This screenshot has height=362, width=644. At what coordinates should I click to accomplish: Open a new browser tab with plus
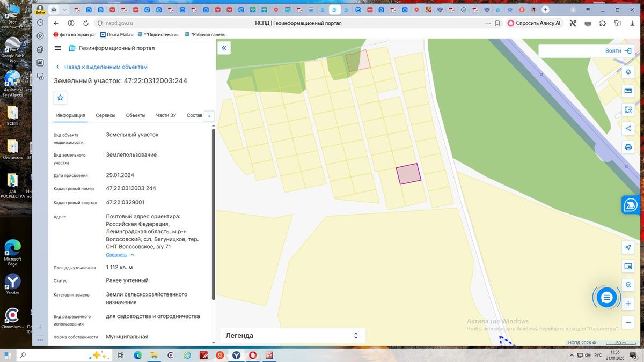[546, 10]
